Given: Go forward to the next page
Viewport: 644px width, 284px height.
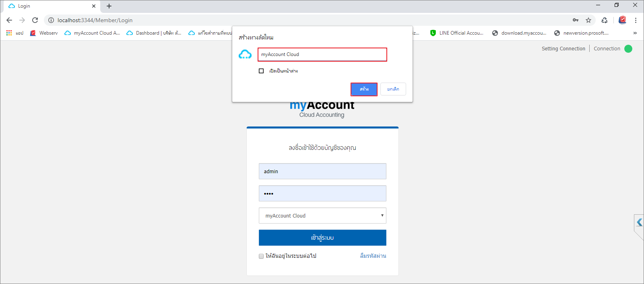Looking at the screenshot, I should coord(22,20).
